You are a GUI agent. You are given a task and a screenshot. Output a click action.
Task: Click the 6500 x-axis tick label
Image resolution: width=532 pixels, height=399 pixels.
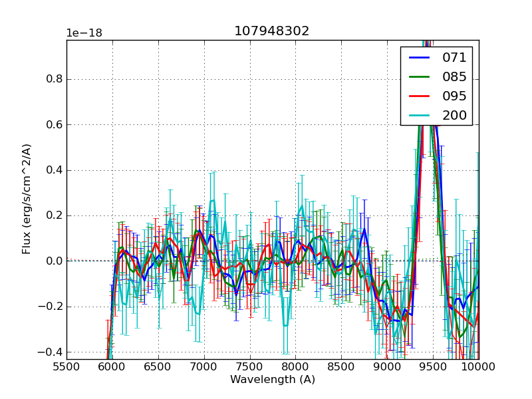(158, 366)
